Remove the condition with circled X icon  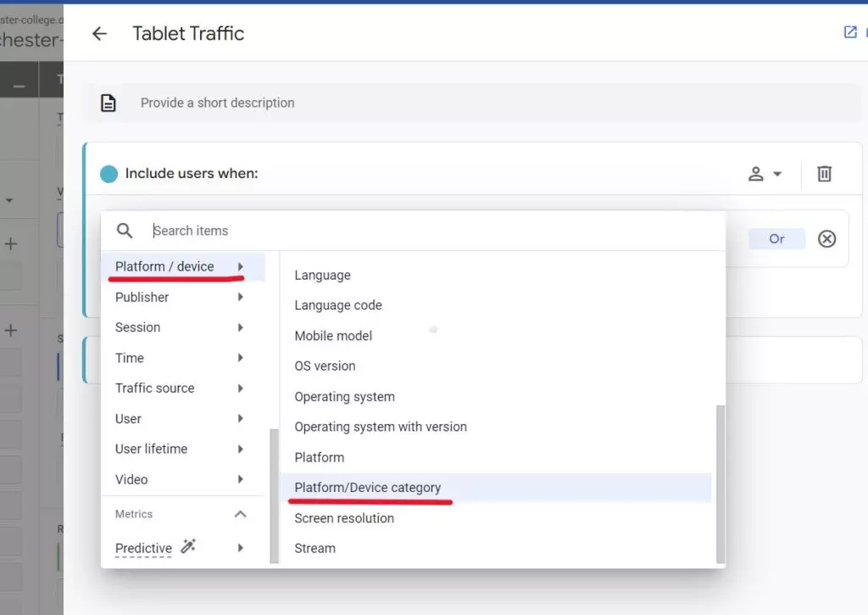point(826,239)
